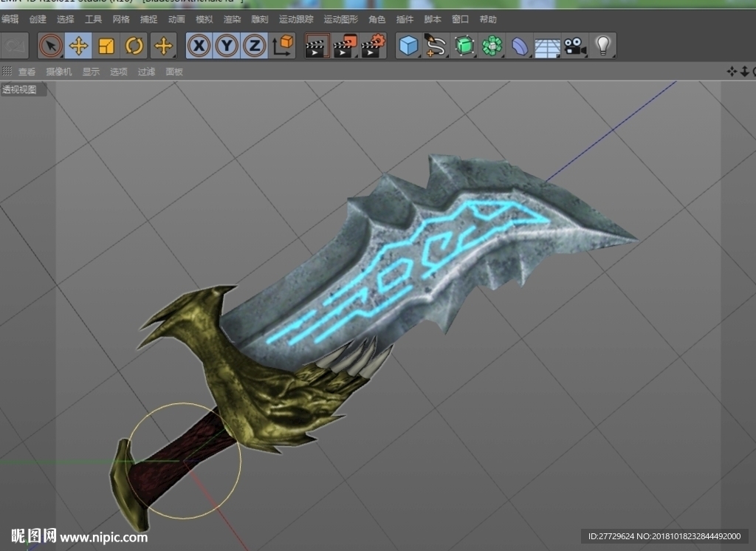Switch the coordinate system icon
Viewport: 756px width, 551px height.
(283, 47)
